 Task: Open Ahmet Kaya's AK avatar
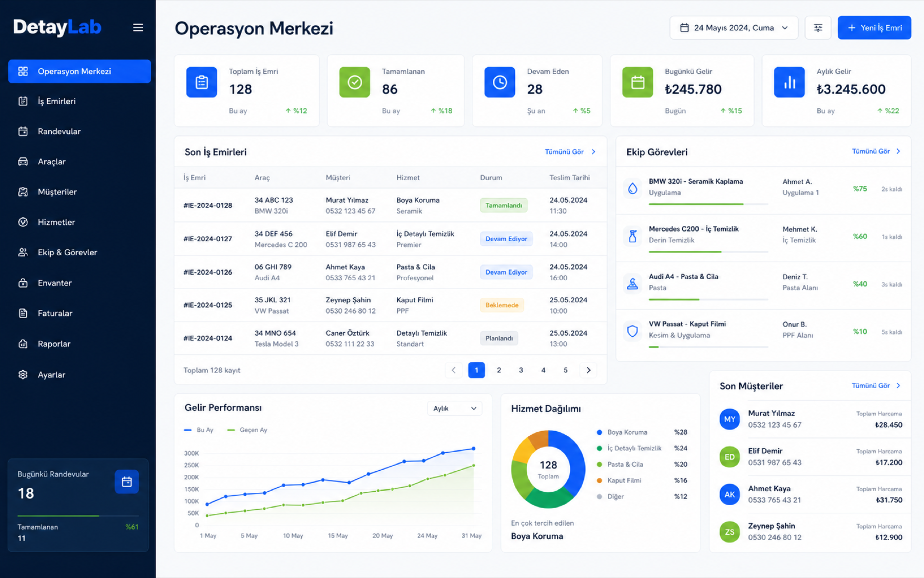(729, 494)
